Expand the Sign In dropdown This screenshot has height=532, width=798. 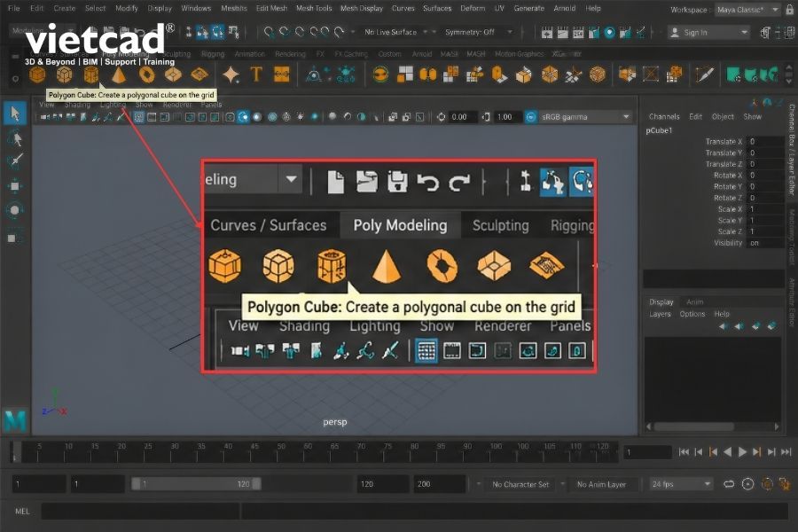709,33
